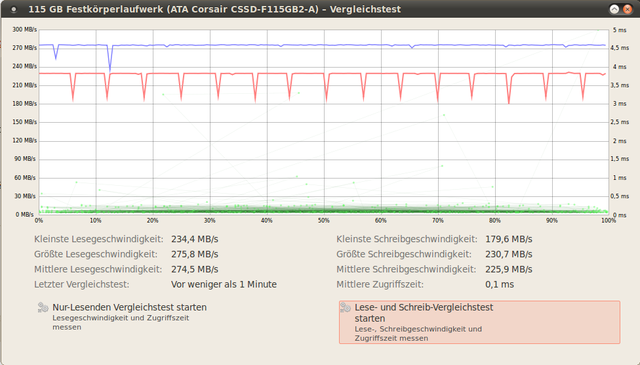Click the gears icon beside Lese- und Schreib-Vergleichstest
Screen dimensions: 640x365
[x=346, y=307]
